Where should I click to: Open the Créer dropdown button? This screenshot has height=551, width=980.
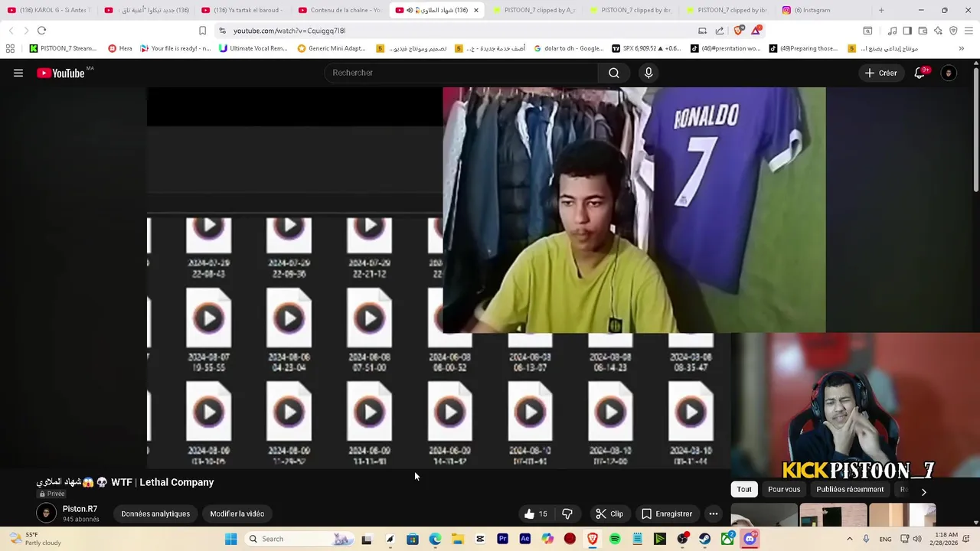[880, 73]
